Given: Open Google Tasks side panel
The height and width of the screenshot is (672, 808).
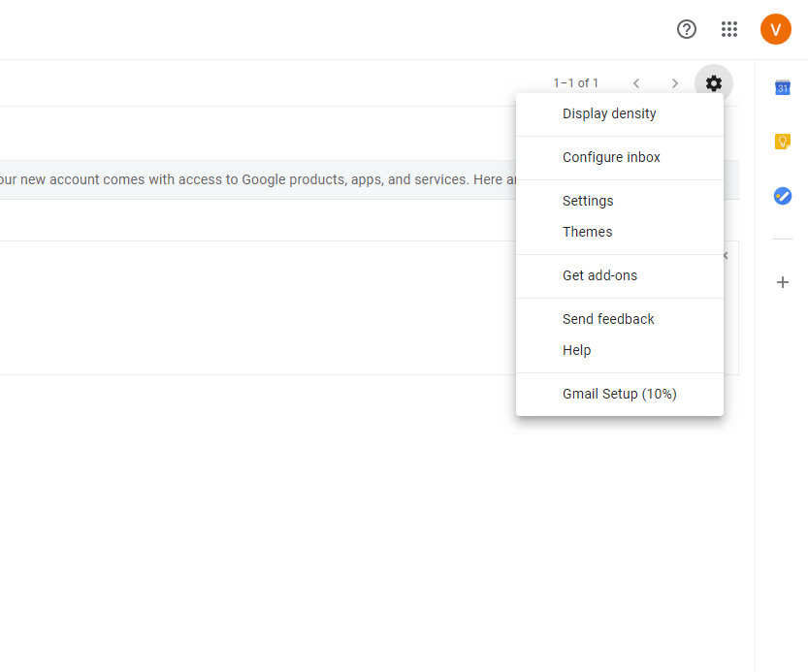Looking at the screenshot, I should tap(783, 196).
